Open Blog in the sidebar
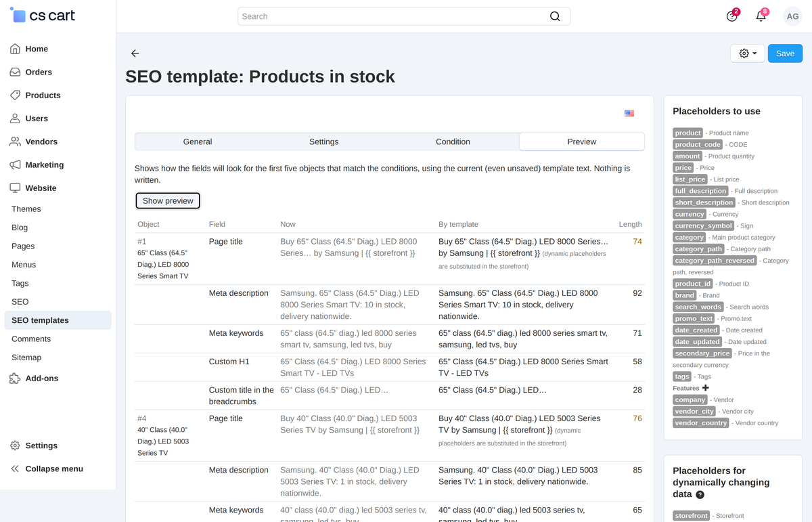 click(20, 227)
